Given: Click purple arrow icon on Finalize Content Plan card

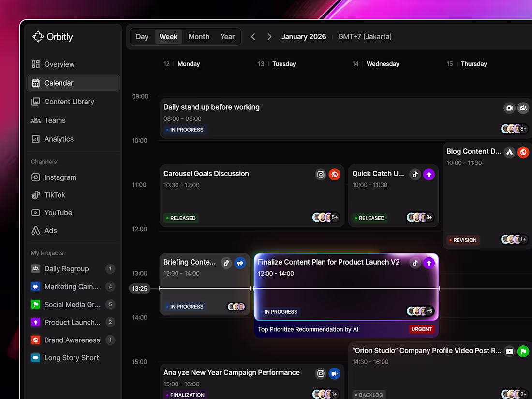Looking at the screenshot, I should 429,263.
